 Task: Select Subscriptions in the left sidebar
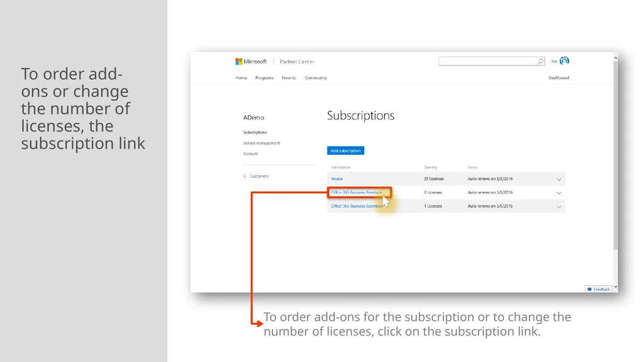point(255,132)
